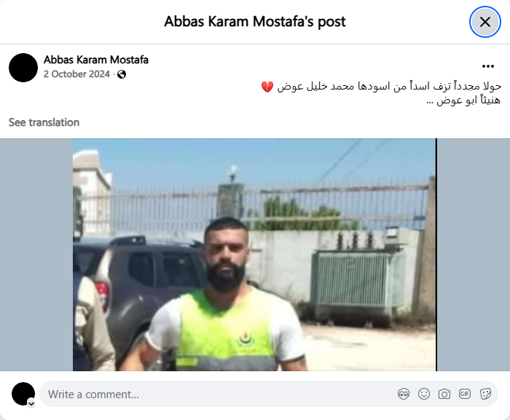Click the avatar sticker icon in the comment box
The width and height of the screenshot is (510, 420).
(x=404, y=394)
